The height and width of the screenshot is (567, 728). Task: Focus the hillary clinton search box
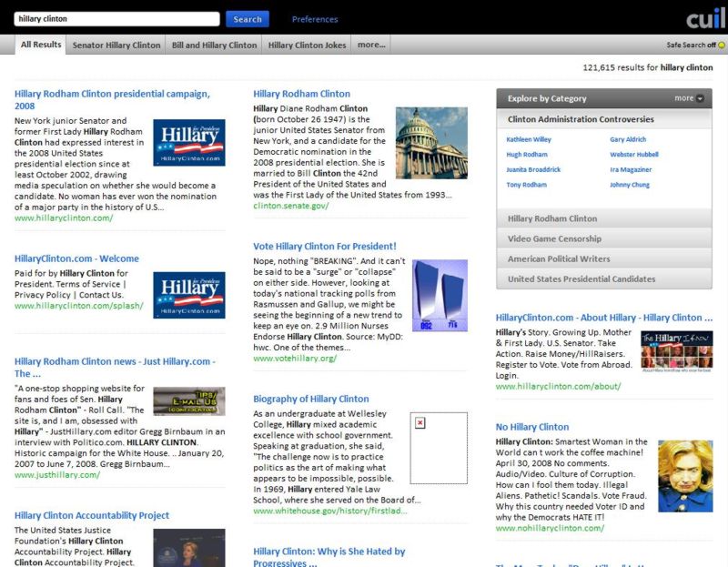pos(116,19)
